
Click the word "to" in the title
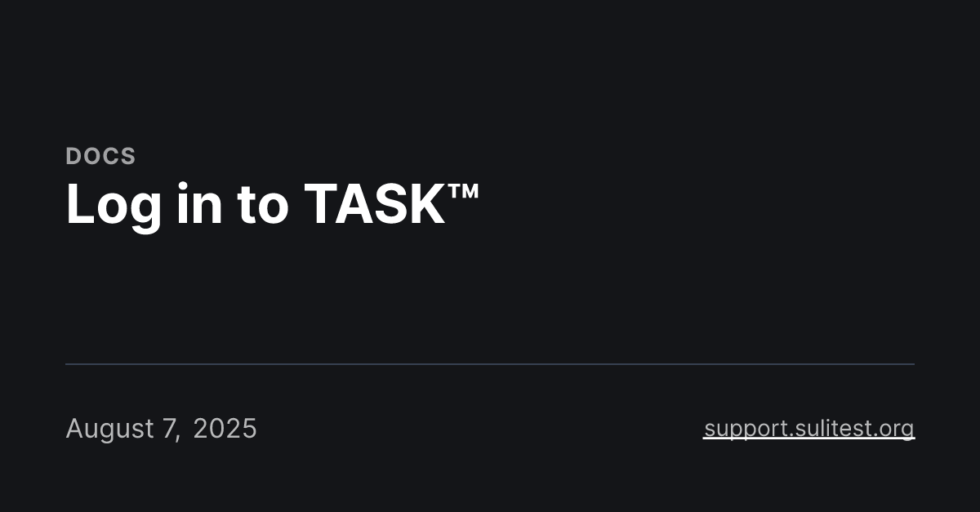(x=263, y=204)
